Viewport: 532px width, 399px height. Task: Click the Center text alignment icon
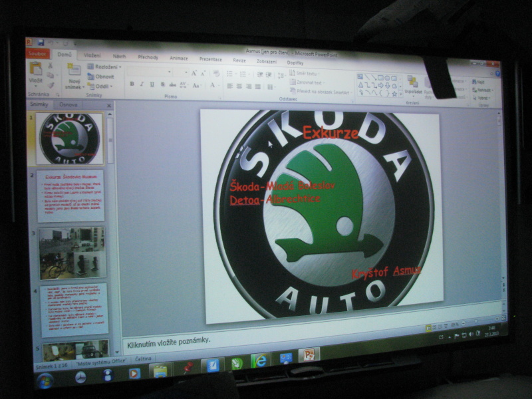[239, 86]
